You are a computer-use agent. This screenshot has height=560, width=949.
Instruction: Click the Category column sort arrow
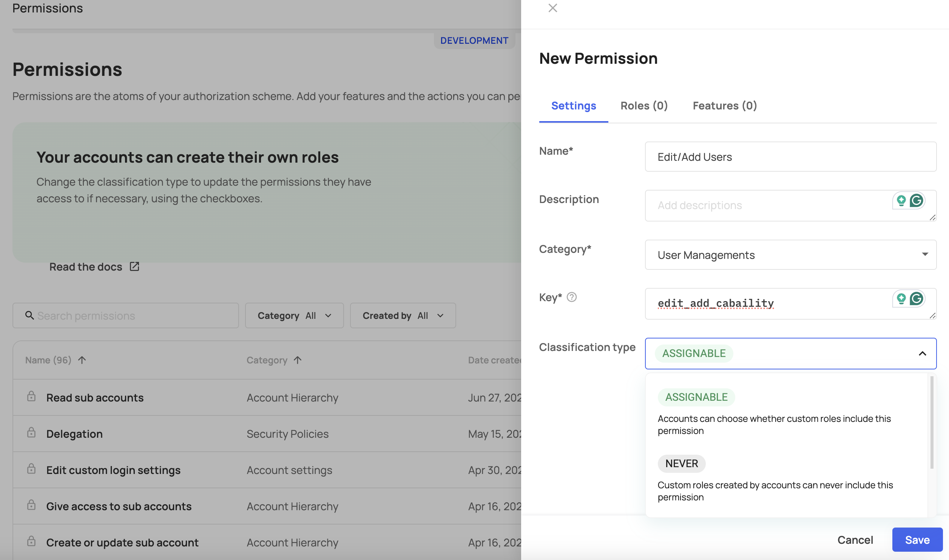click(298, 360)
